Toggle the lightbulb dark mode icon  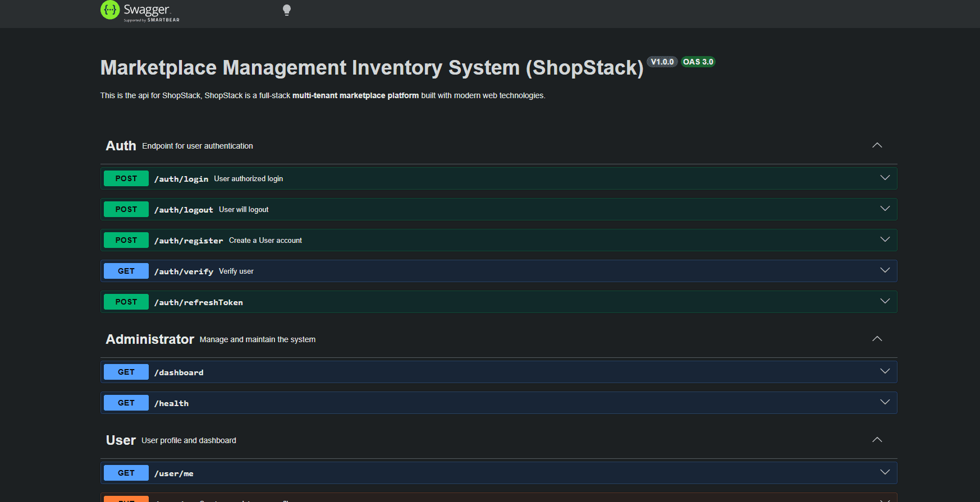287,10
